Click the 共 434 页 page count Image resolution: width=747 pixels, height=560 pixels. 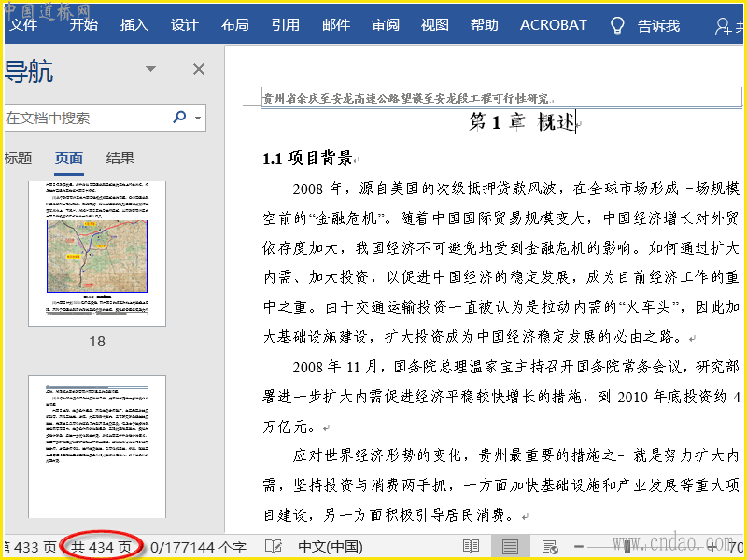(x=101, y=548)
